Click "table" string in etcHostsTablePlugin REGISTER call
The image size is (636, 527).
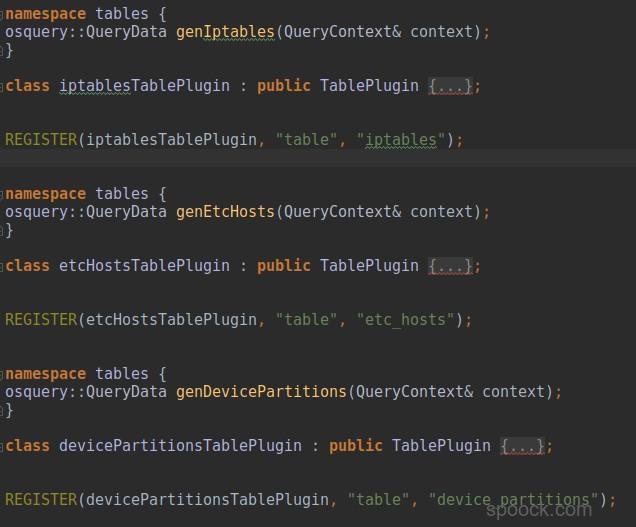(x=307, y=320)
